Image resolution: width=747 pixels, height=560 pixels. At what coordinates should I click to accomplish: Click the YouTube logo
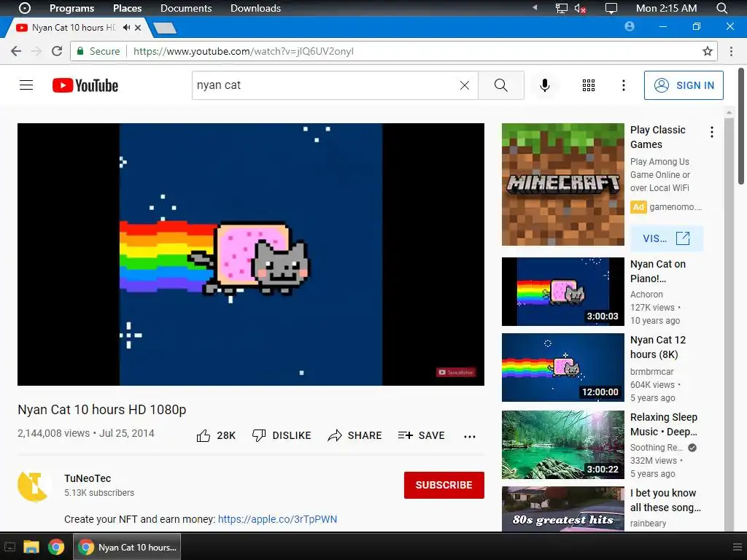click(85, 85)
